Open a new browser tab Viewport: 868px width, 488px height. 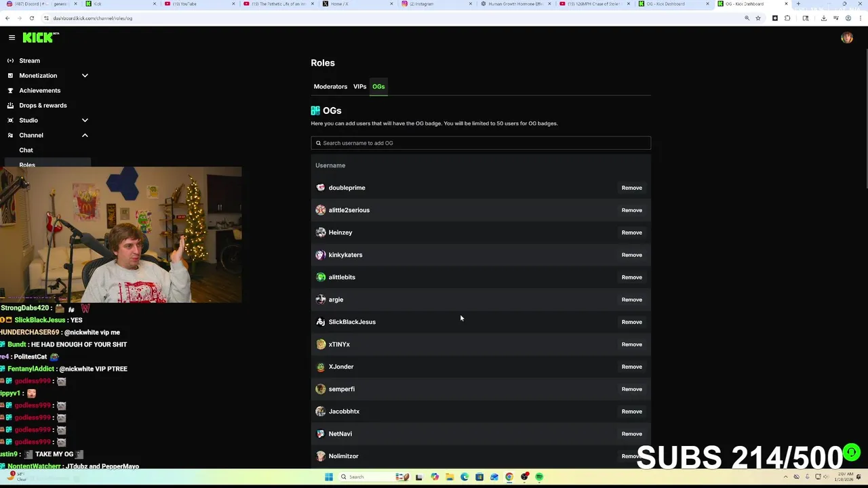(x=798, y=4)
